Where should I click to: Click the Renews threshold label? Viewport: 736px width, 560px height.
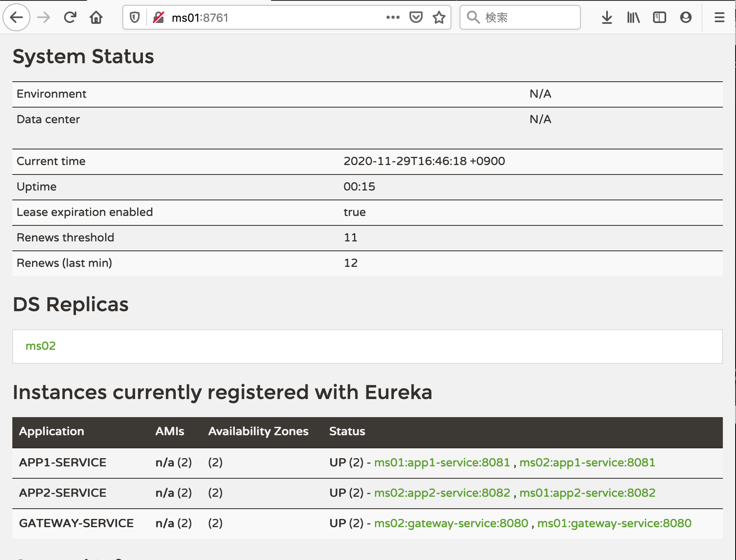[x=65, y=237]
